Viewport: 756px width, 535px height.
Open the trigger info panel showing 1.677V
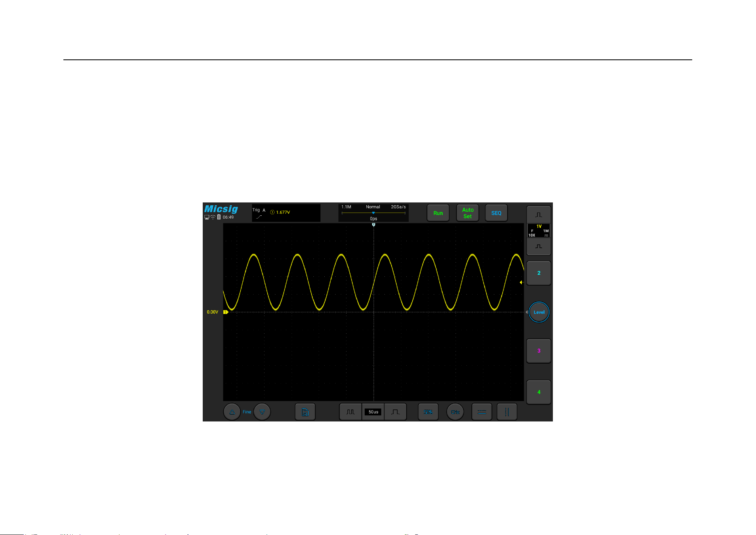point(286,213)
